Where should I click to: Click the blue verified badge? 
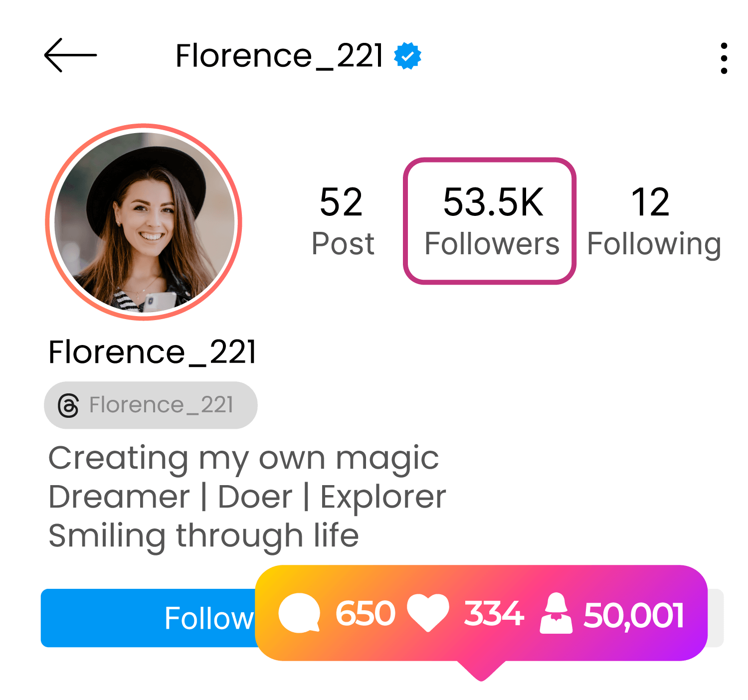[407, 56]
